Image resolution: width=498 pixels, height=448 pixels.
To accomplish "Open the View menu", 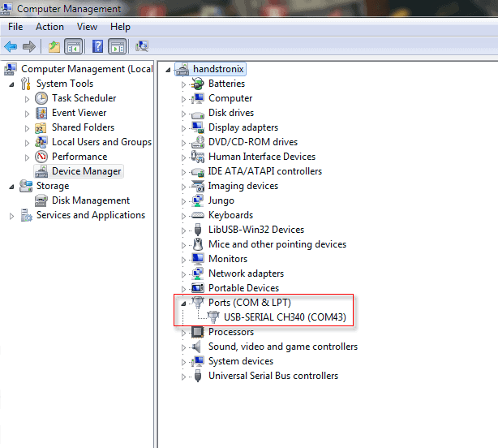I will coord(87,27).
